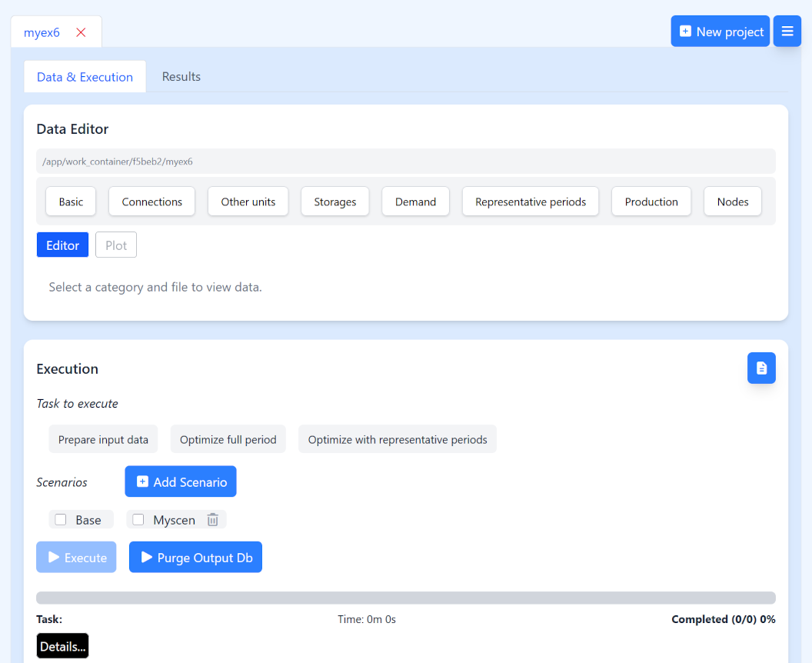Expand the Connections category
The height and width of the screenshot is (663, 812).
151,202
